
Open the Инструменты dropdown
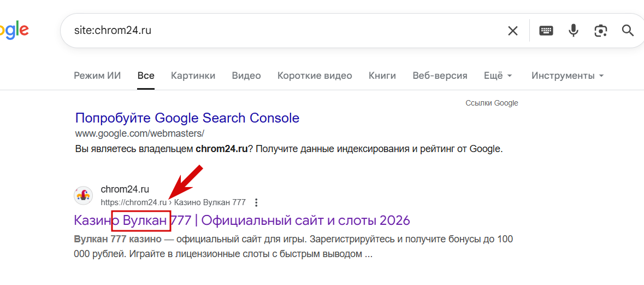[x=567, y=75]
